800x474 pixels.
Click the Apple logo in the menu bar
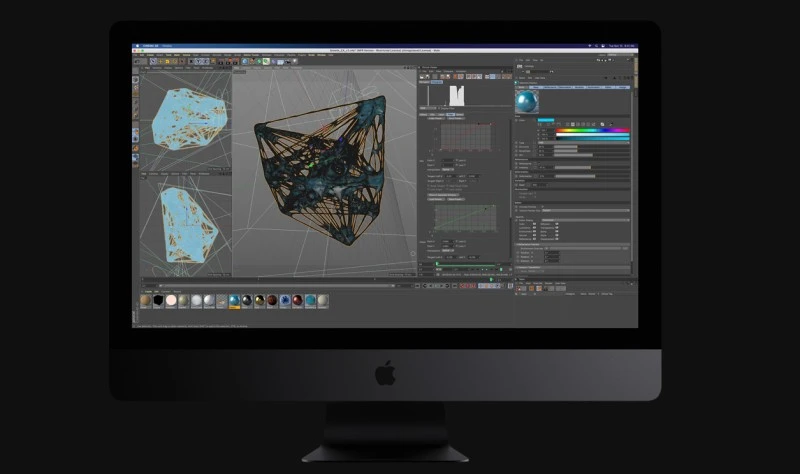(x=137, y=46)
